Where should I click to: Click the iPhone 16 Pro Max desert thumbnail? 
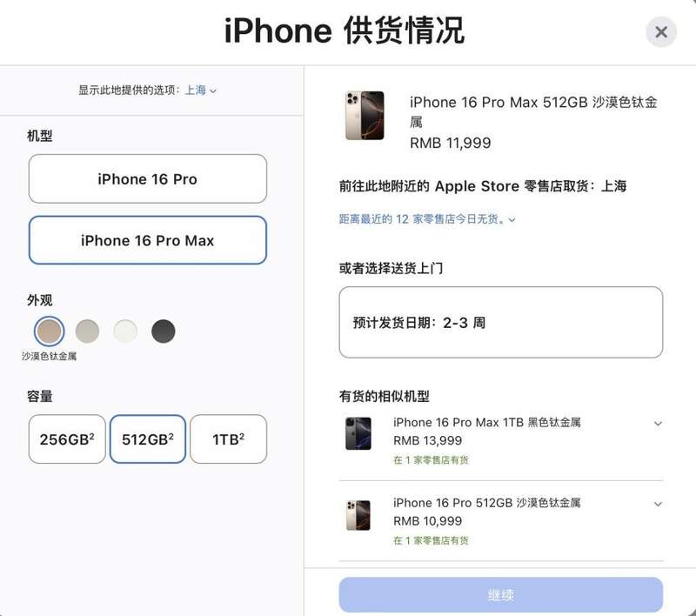365,116
